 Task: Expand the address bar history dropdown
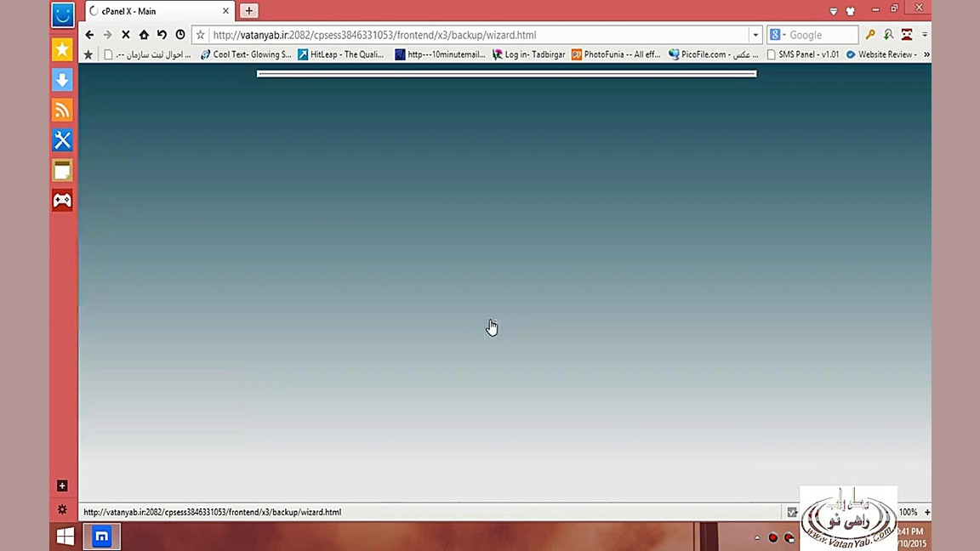coord(755,35)
